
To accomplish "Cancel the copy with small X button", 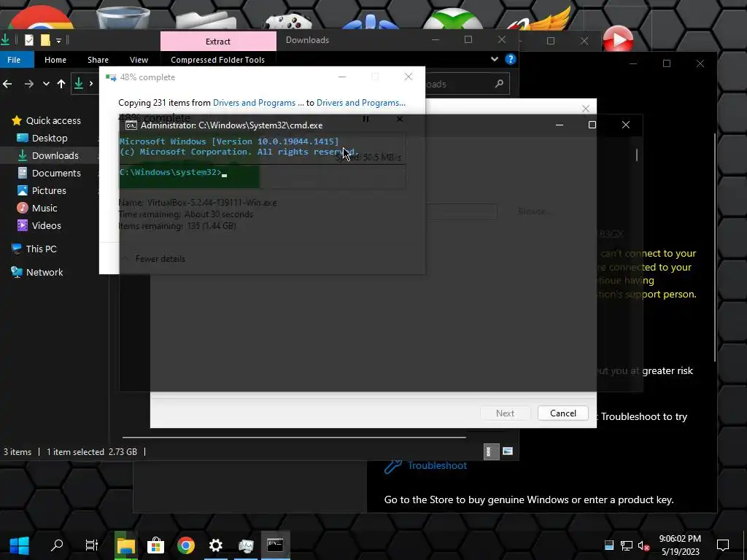I will (400, 119).
